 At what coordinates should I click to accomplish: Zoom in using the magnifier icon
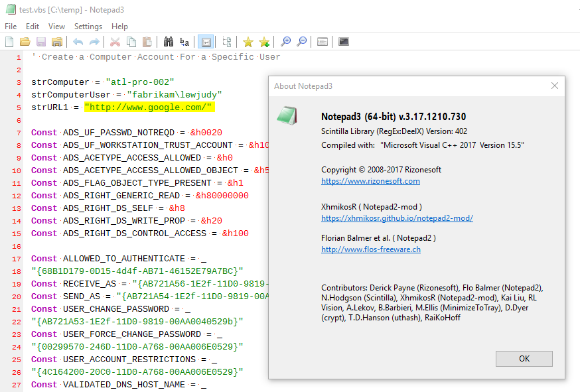coord(285,41)
